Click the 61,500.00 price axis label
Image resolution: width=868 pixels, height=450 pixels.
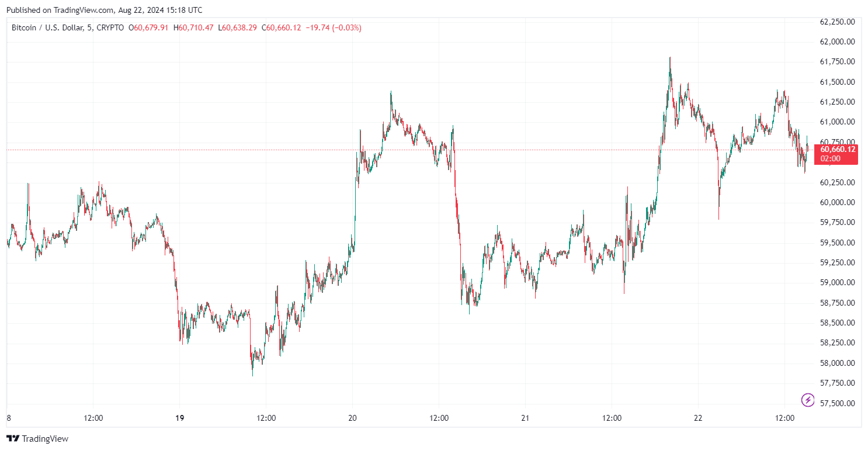click(x=838, y=82)
